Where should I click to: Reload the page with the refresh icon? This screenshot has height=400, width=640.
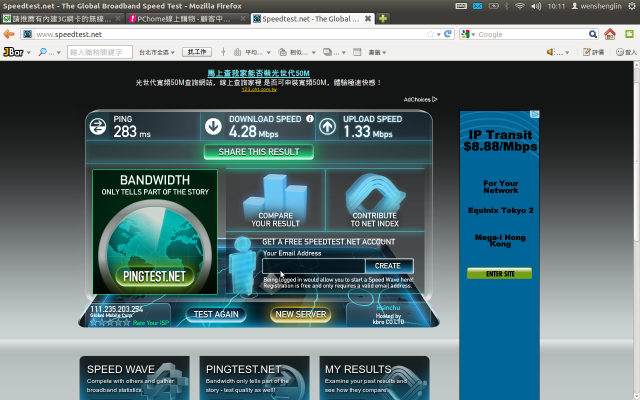tap(448, 34)
